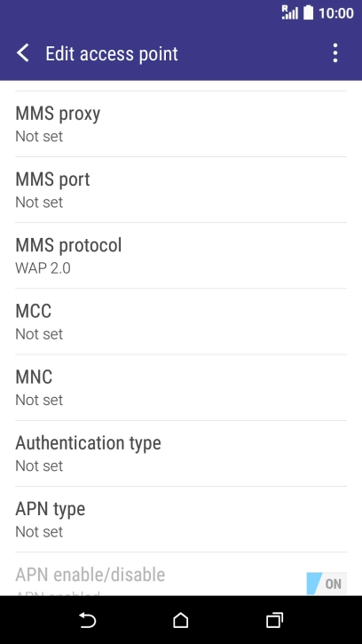The image size is (362, 644).
Task: Tap the Edit access point title
Action: coord(112,54)
